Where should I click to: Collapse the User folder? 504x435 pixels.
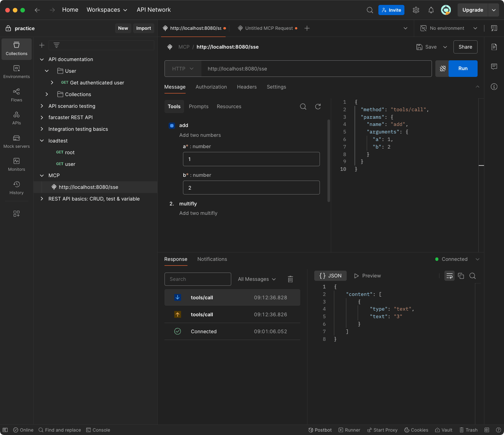click(x=47, y=71)
